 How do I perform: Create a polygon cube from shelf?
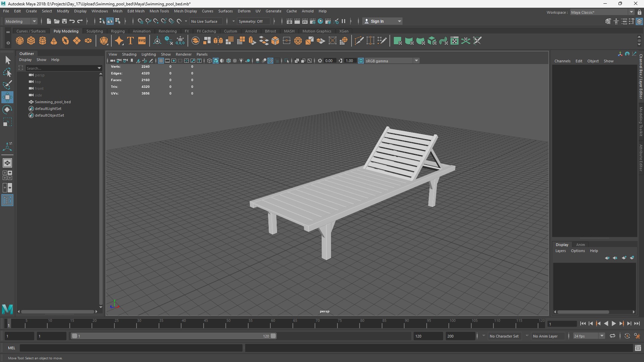31,41
